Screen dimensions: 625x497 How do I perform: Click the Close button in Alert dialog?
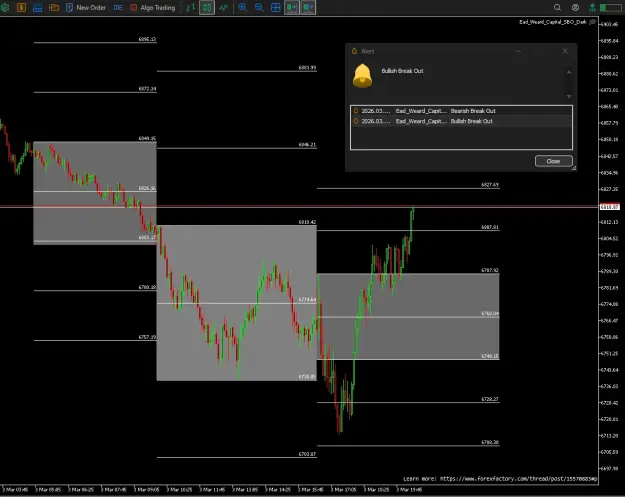[x=553, y=161]
